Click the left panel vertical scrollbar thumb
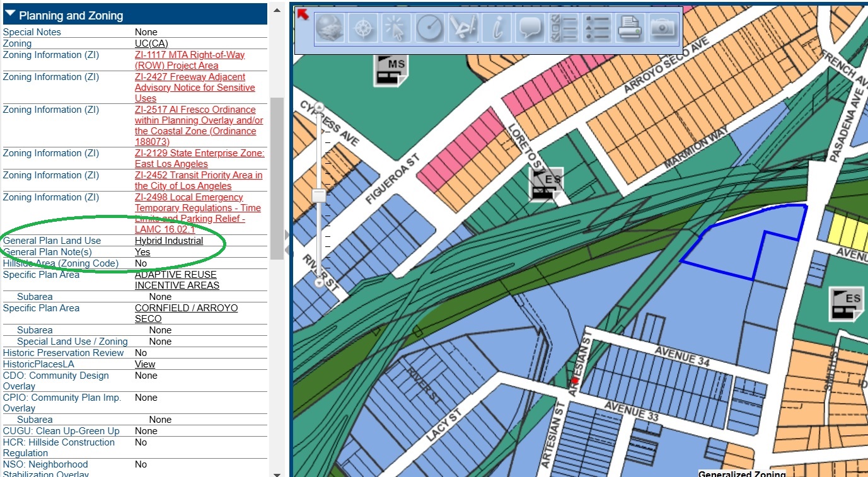868x477 pixels. coord(276,178)
